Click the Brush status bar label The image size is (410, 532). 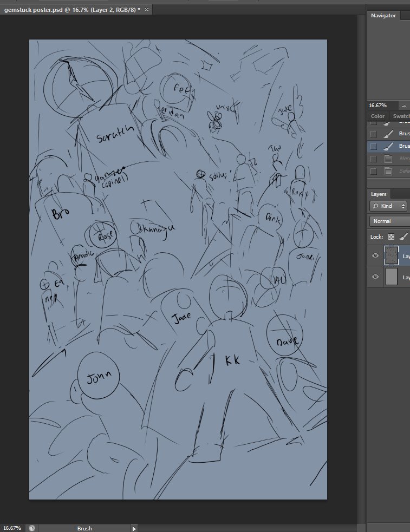pos(84,528)
